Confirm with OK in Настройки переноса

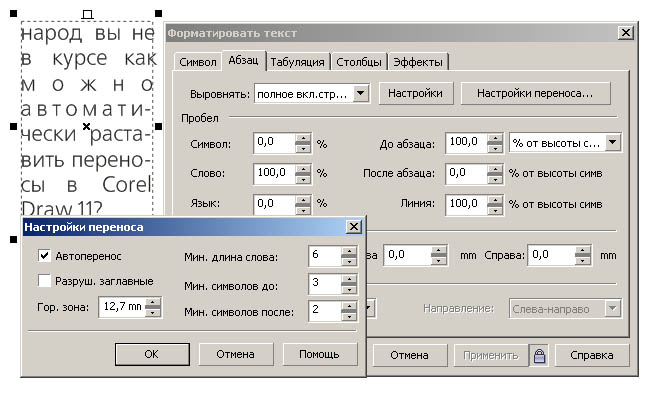(x=152, y=354)
